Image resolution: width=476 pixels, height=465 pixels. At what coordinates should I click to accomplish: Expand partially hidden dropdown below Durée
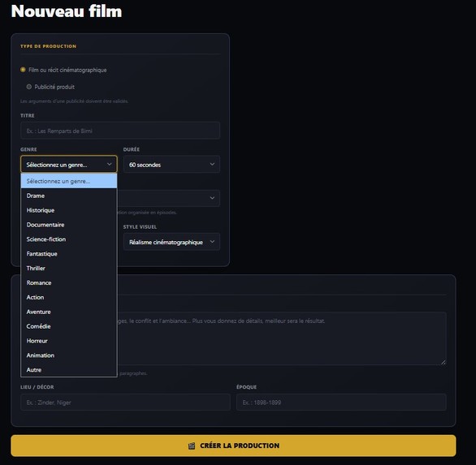[168, 198]
